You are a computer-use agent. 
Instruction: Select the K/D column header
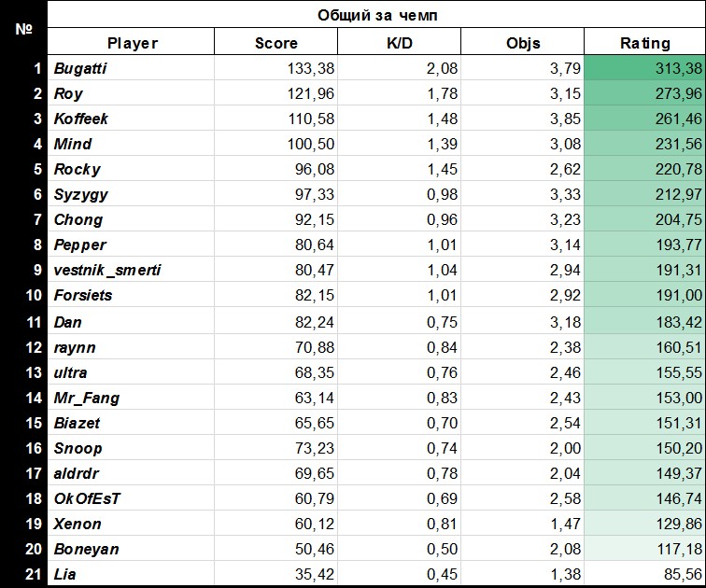click(x=399, y=43)
